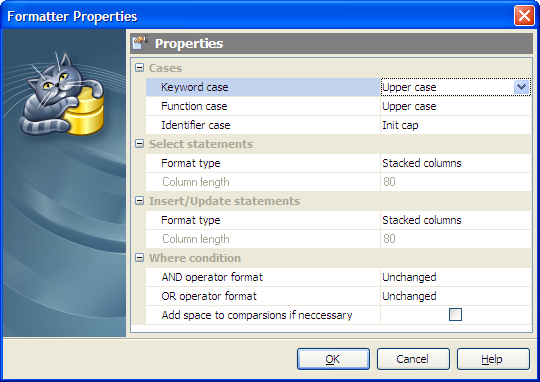Click the cat database mascot image
The height and width of the screenshot is (382, 540).
[61, 94]
